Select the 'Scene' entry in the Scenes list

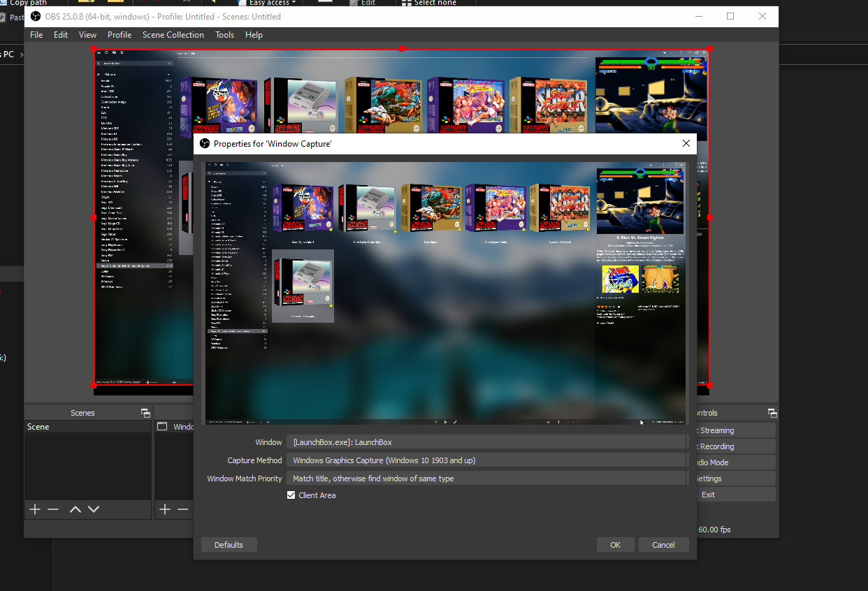click(88, 427)
